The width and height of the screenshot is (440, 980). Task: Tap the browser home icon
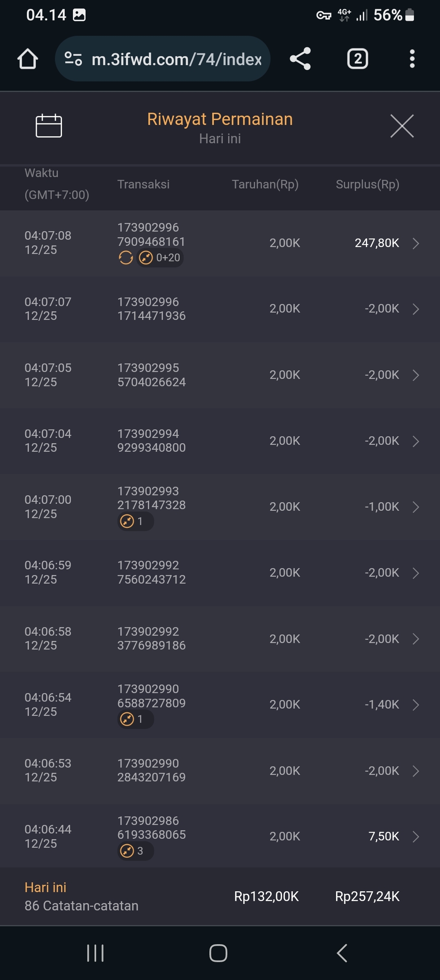28,59
